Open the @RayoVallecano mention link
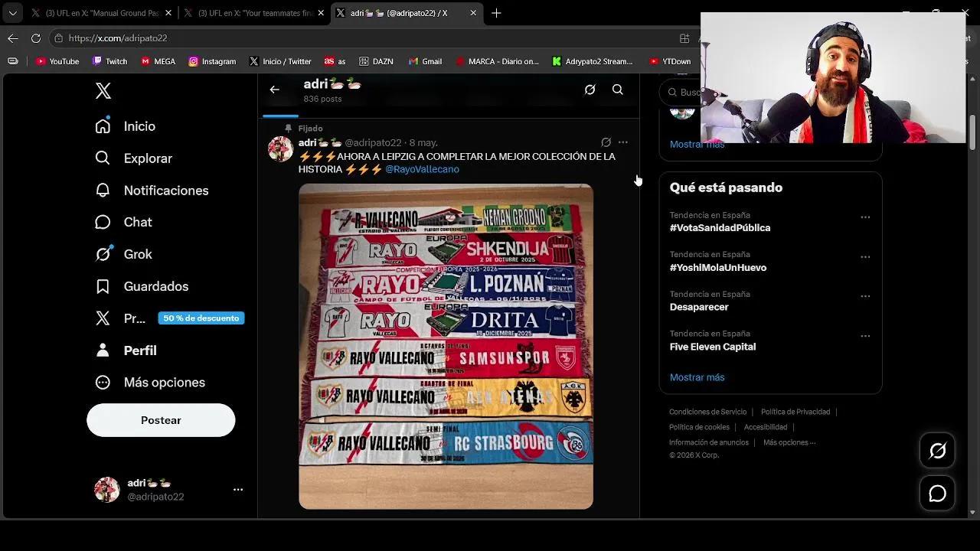 click(x=422, y=169)
